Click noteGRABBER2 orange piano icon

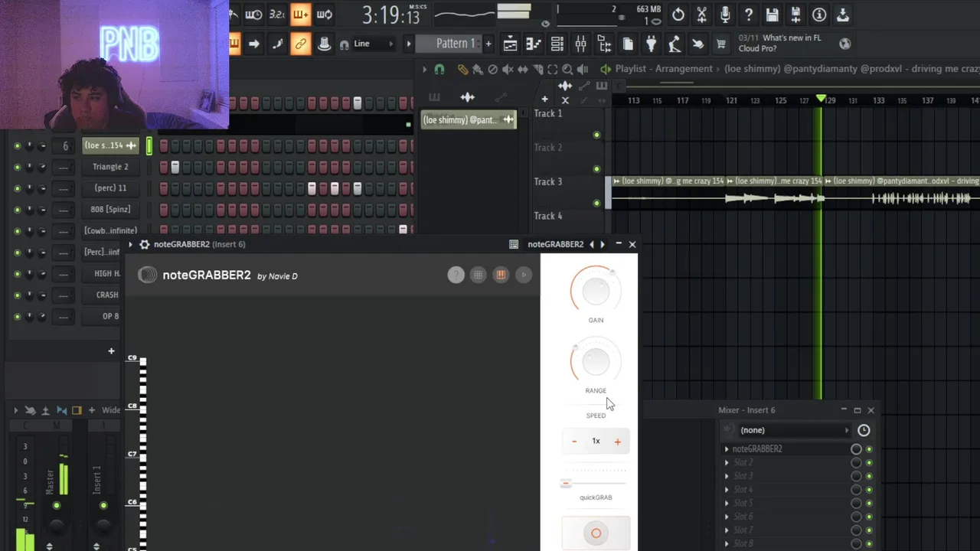coord(501,275)
